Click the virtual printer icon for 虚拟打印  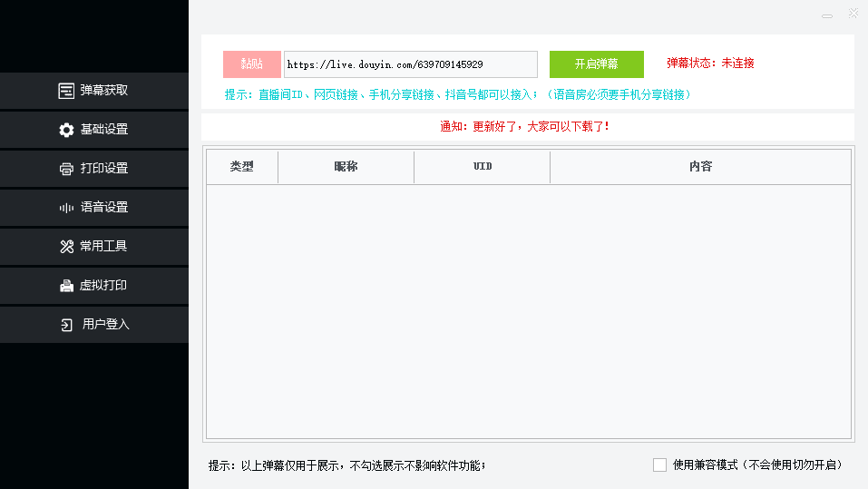pyautogui.click(x=66, y=286)
